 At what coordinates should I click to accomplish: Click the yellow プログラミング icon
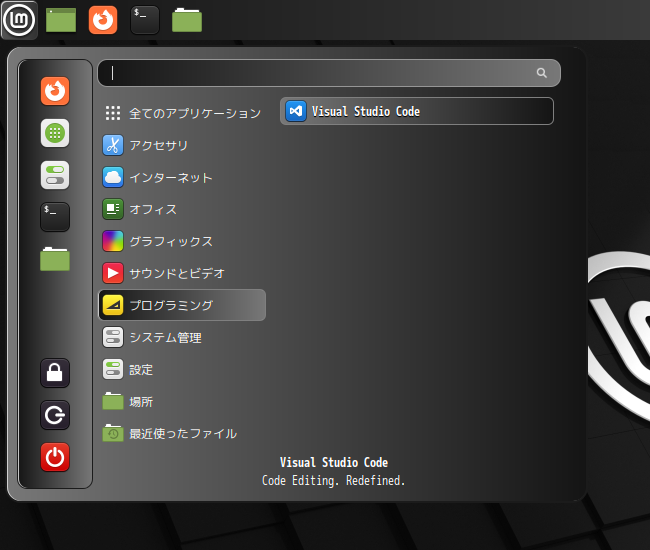(113, 305)
